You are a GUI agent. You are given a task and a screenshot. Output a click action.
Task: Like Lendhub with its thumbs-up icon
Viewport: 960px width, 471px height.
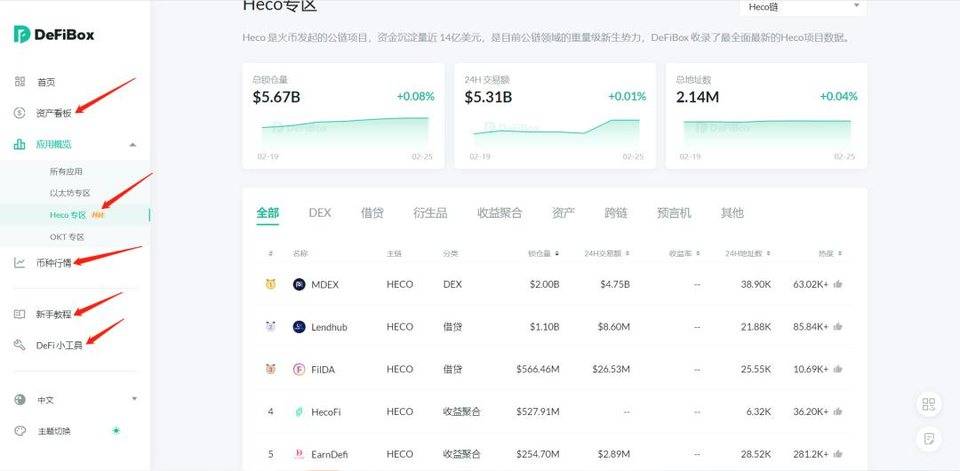[838, 327]
